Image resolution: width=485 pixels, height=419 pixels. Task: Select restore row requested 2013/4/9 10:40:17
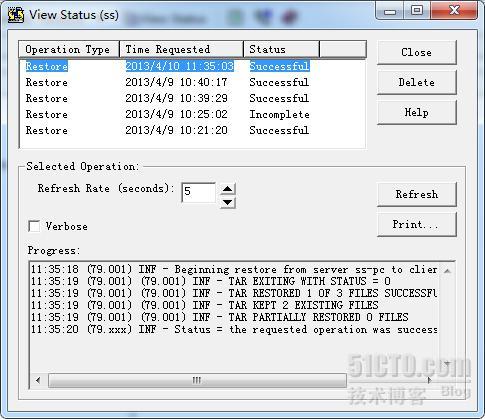[192, 82]
